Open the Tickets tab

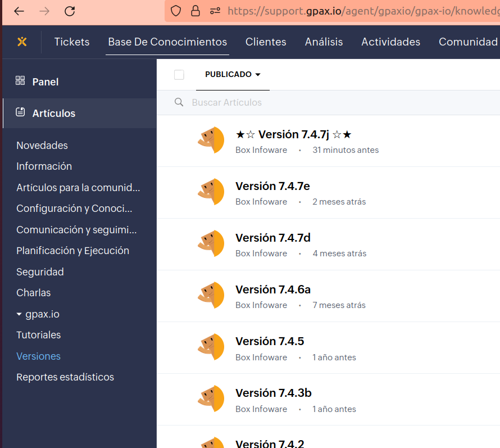click(72, 42)
